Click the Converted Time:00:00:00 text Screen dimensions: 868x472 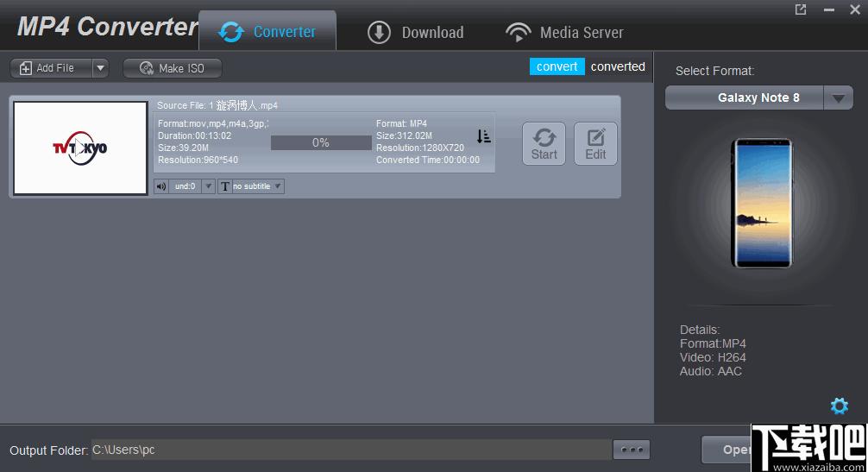[x=428, y=160]
